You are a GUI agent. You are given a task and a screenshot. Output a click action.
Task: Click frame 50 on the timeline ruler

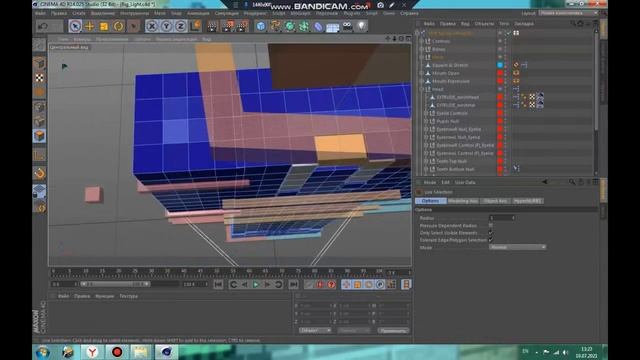216,271
